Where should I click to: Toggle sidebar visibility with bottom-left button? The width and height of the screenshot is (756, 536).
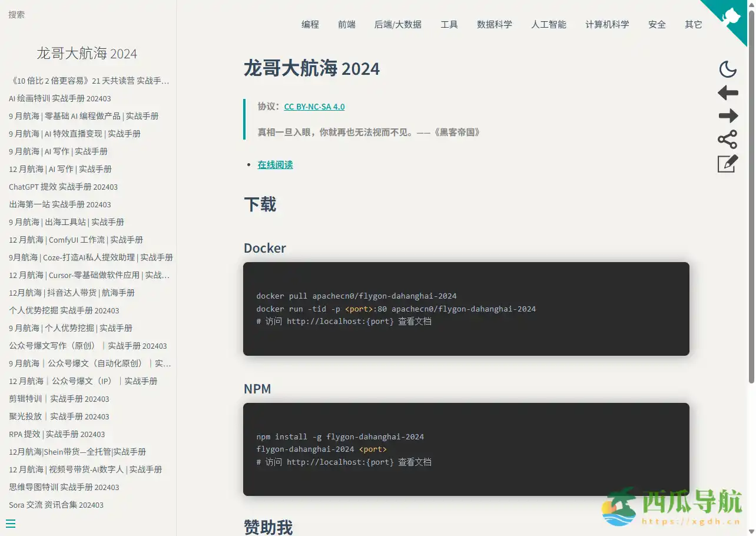click(11, 523)
